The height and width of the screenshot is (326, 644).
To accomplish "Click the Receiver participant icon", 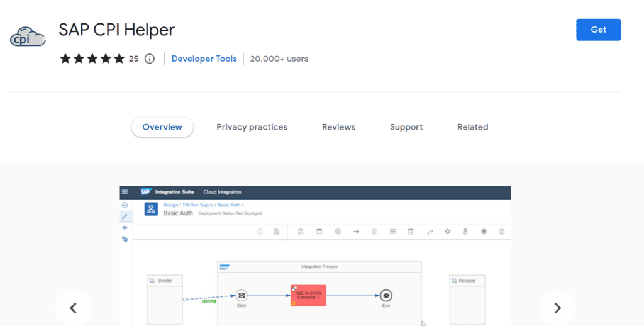I will click(454, 281).
